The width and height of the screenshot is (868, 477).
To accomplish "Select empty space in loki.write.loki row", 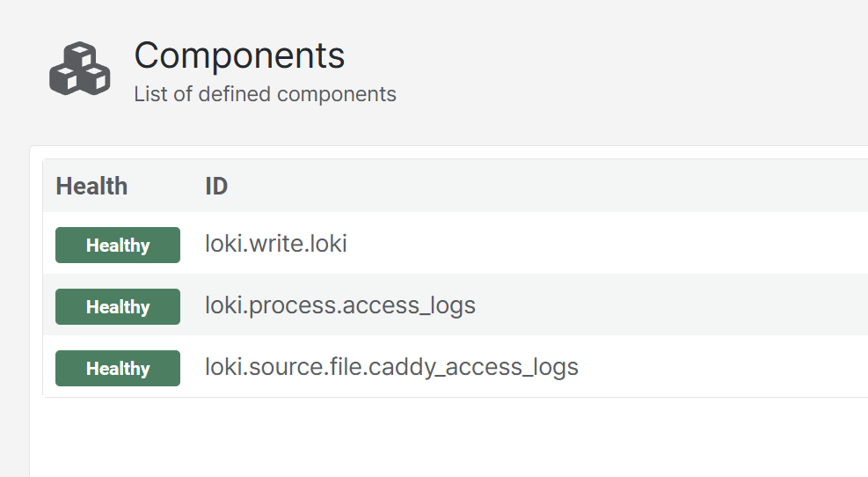I will pos(609,244).
